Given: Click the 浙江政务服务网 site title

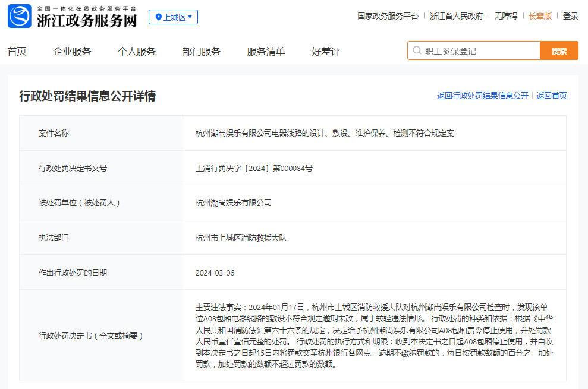Looking at the screenshot, I should (x=87, y=21).
